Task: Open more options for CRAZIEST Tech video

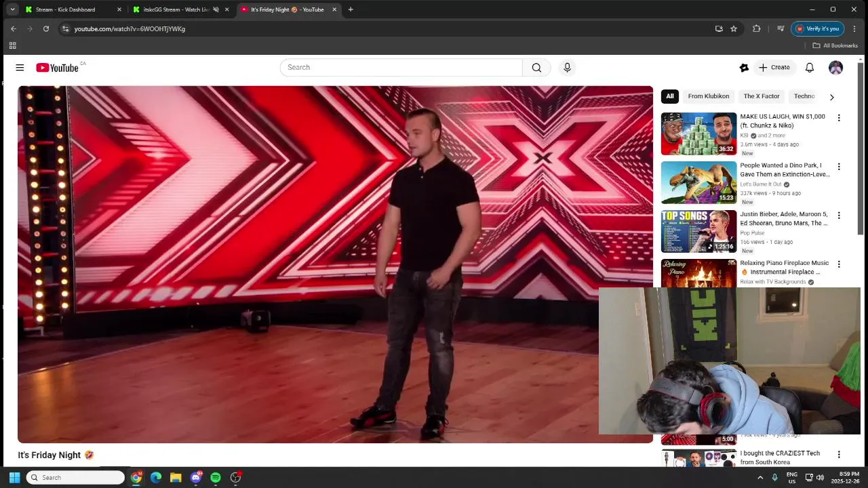Action: [x=839, y=455]
